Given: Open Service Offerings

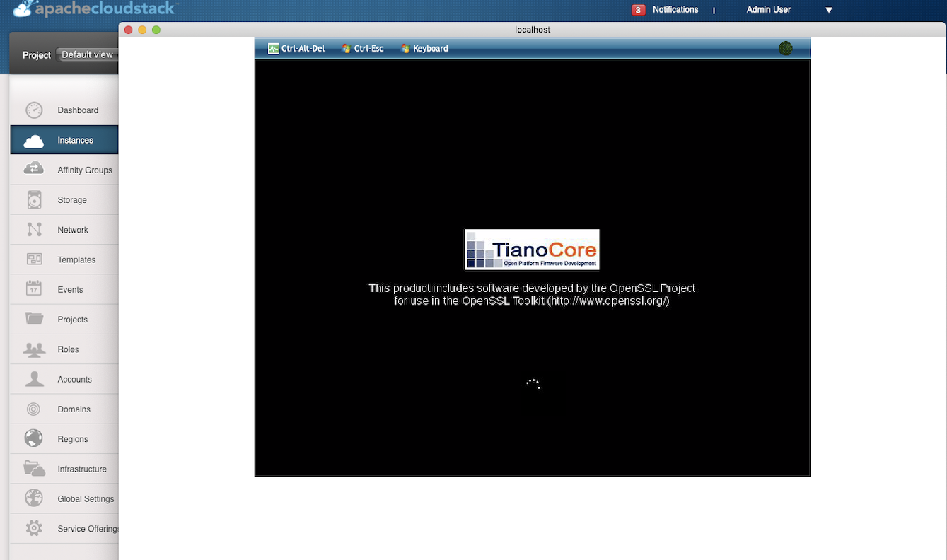Looking at the screenshot, I should (x=64, y=528).
